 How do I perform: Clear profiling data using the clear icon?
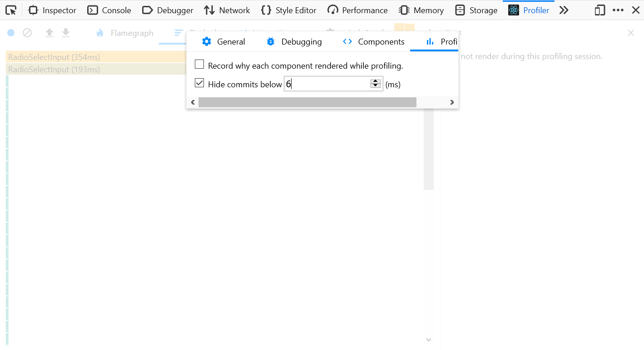[27, 32]
